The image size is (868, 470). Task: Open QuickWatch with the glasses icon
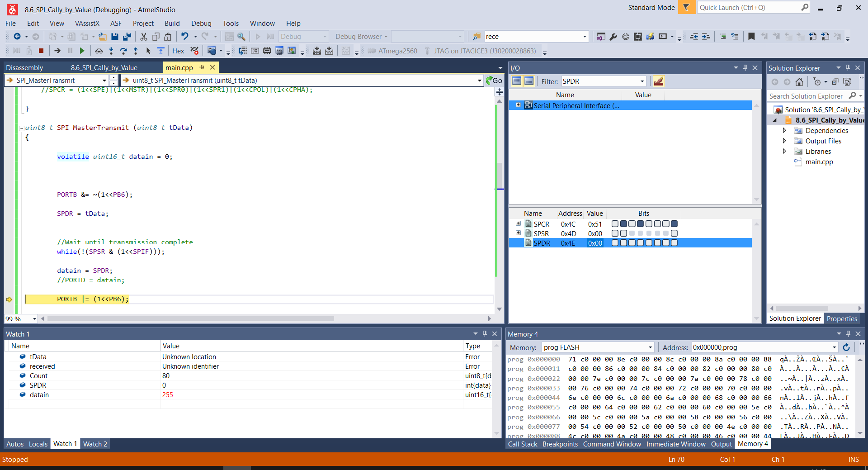point(99,51)
